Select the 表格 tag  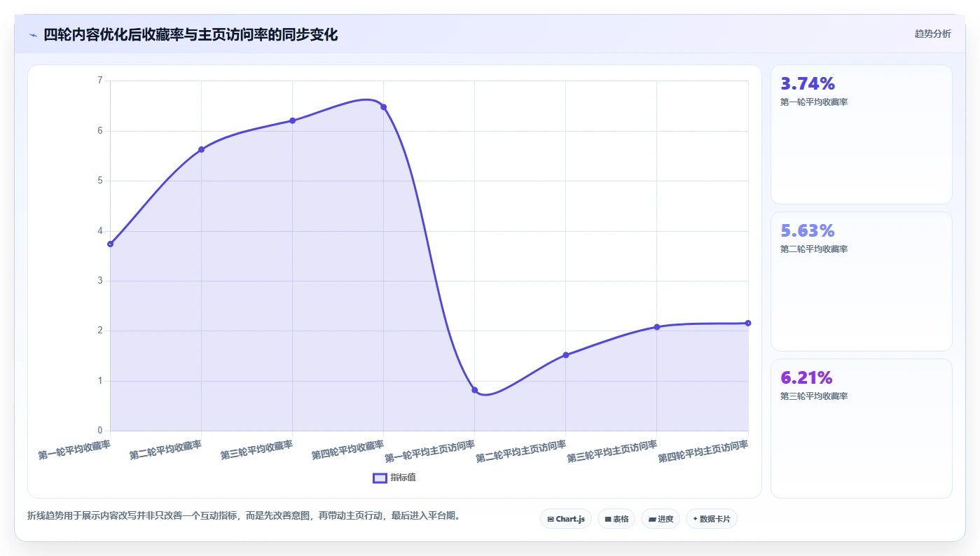[616, 519]
